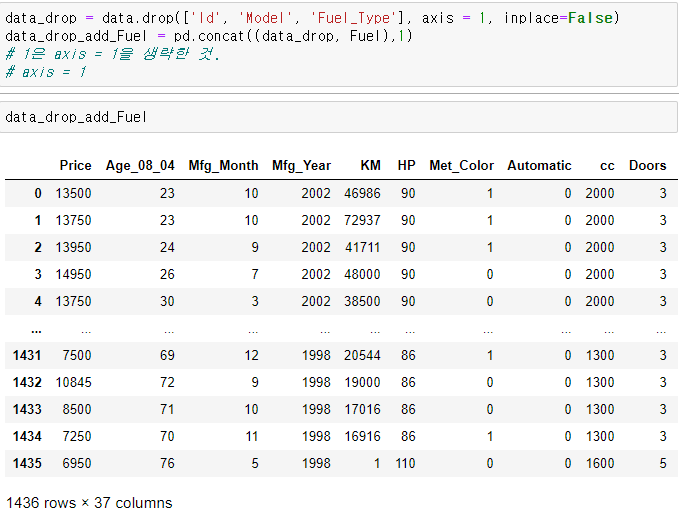Click the HP value 110

[x=405, y=463]
